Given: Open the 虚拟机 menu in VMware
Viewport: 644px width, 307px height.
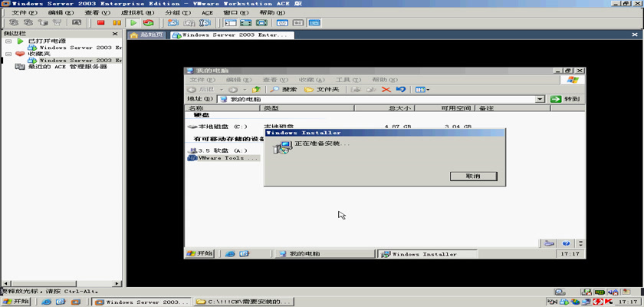Looking at the screenshot, I should tap(139, 13).
